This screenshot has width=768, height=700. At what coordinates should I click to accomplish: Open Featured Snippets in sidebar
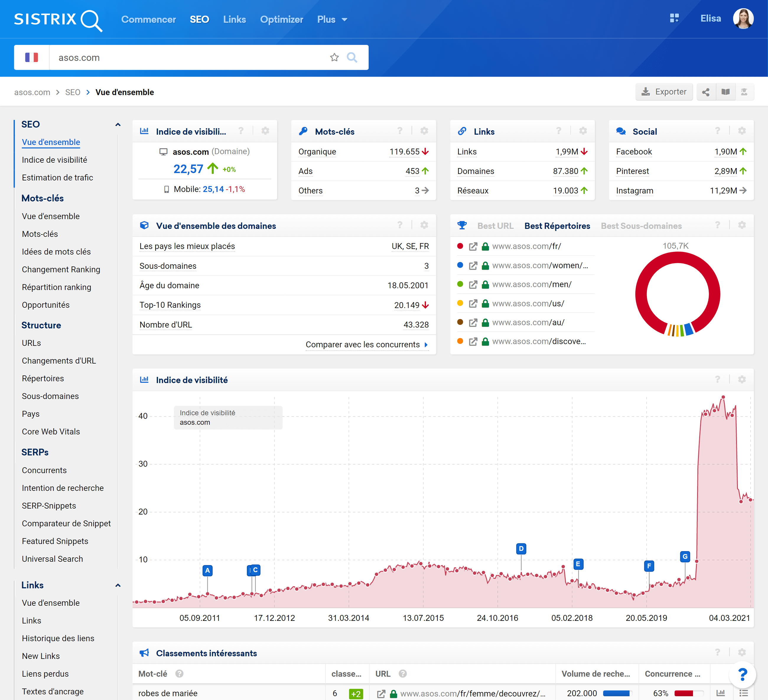click(x=55, y=541)
